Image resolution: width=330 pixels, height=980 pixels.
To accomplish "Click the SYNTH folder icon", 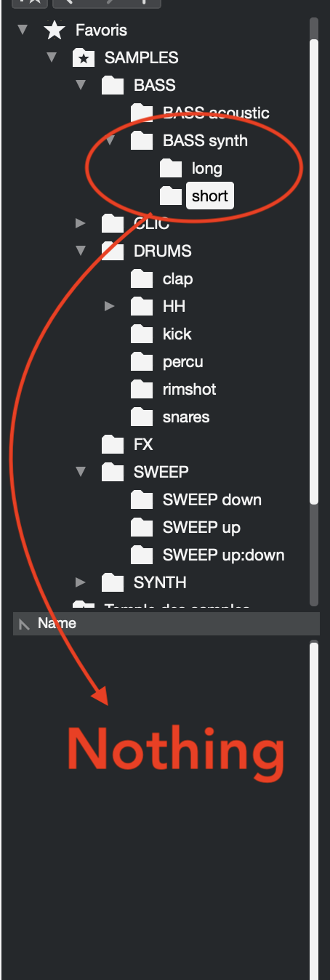I will coord(113,582).
